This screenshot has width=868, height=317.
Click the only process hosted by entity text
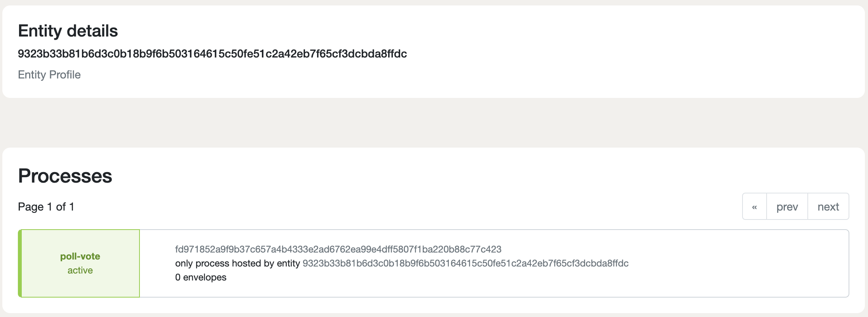[x=237, y=263]
